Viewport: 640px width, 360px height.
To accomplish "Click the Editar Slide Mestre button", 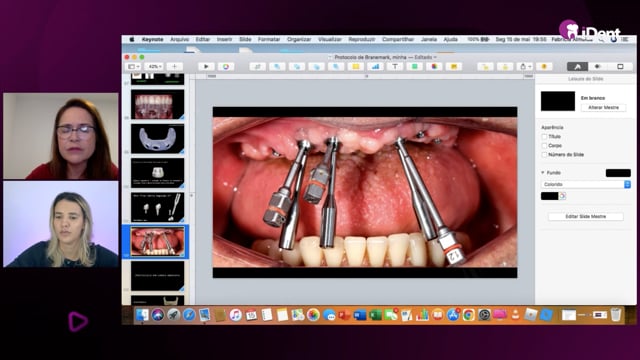I will (585, 216).
